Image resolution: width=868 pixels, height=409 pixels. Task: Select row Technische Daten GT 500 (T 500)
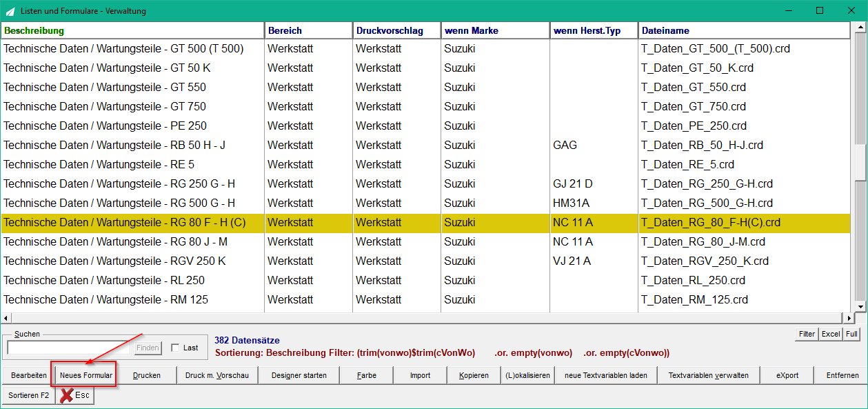(x=425, y=48)
